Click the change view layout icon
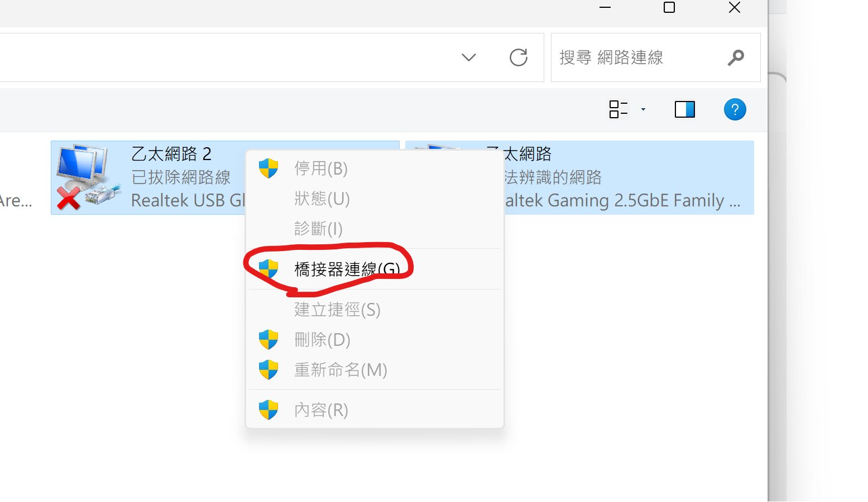Viewport: 868px width, 502px height. 618,109
